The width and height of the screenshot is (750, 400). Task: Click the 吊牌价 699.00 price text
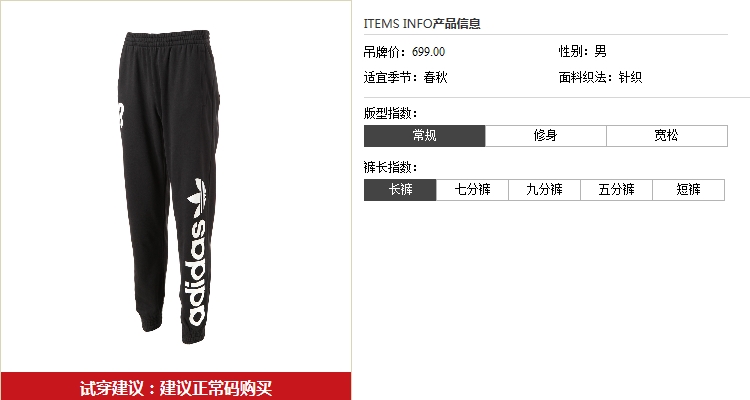(404, 52)
